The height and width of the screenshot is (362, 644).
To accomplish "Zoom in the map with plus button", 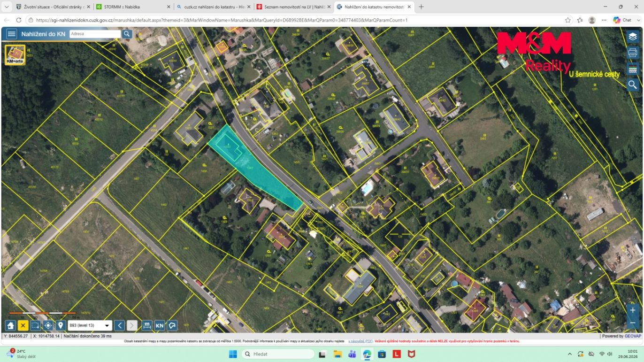I will coord(633,310).
